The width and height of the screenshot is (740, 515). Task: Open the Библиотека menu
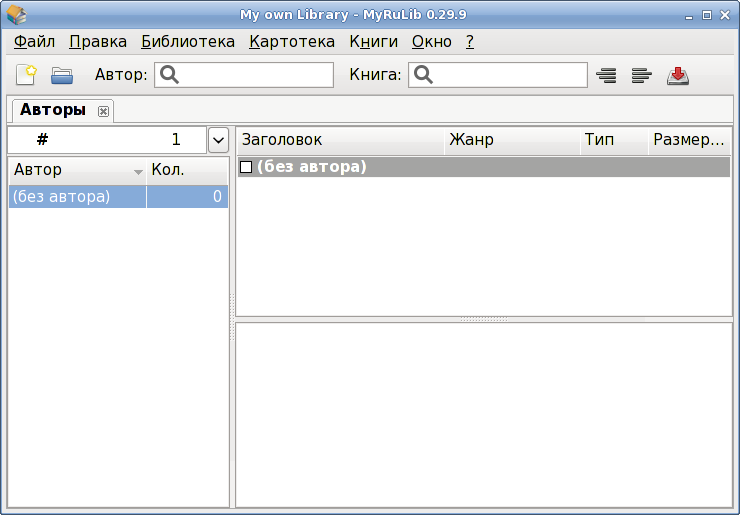point(188,42)
